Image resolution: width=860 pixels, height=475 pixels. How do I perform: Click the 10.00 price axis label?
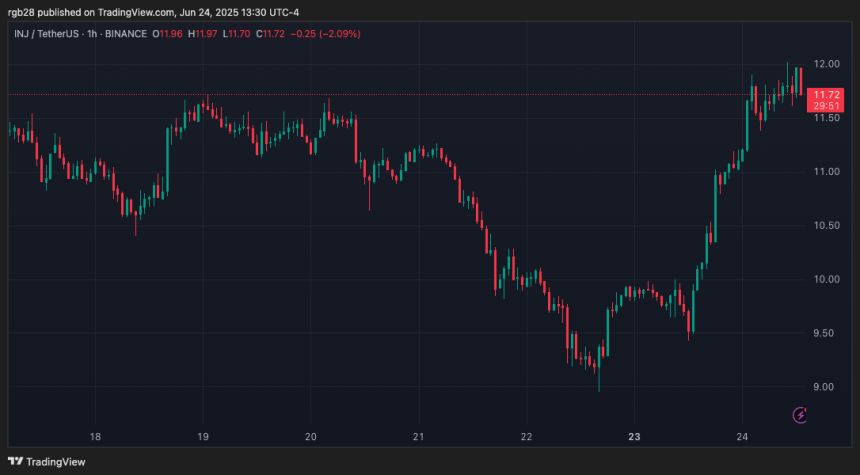826,279
